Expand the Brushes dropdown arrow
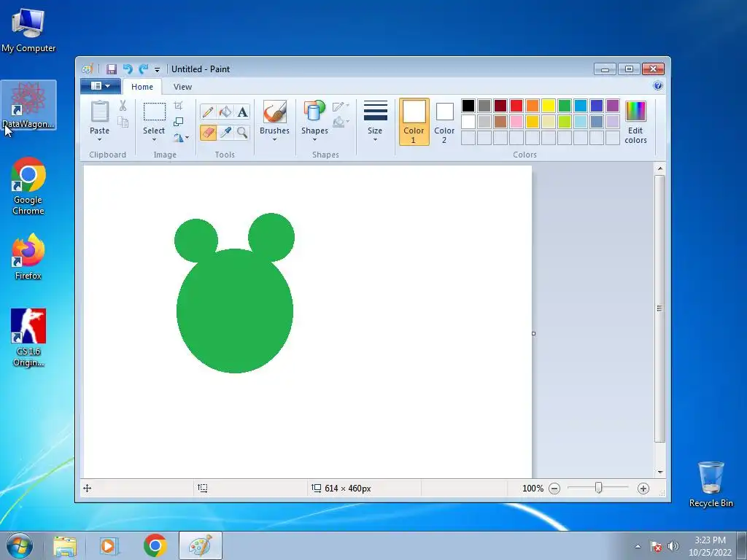747x560 pixels. (x=274, y=139)
